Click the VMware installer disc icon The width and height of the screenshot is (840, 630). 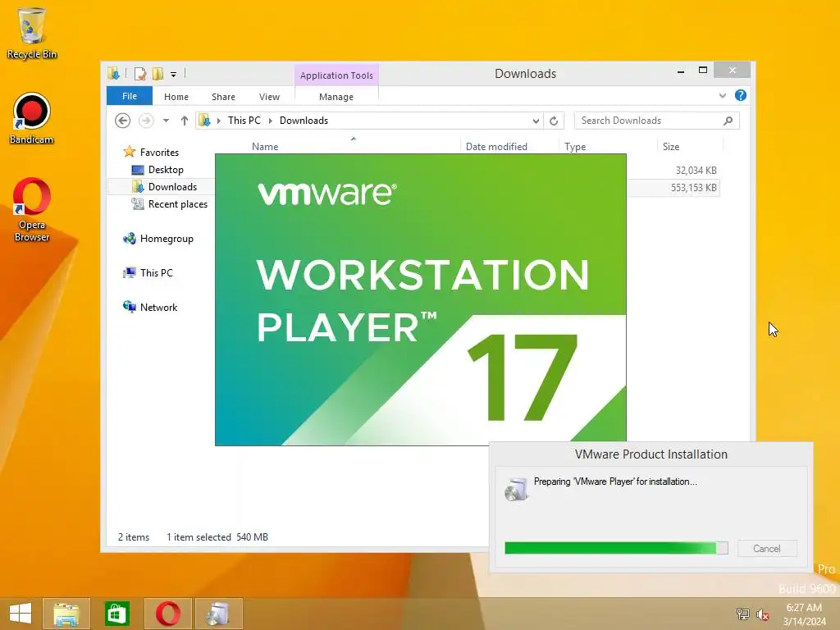pyautogui.click(x=517, y=489)
